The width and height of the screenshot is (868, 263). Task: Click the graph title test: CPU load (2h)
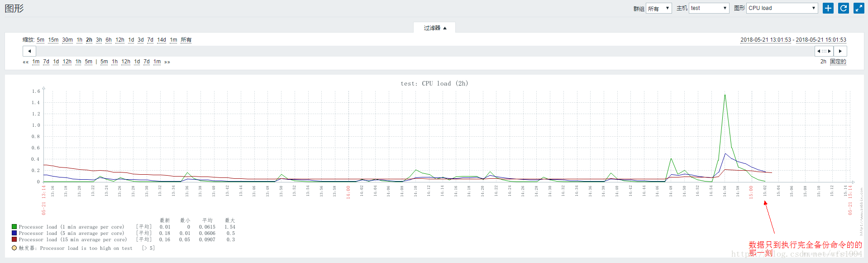[x=434, y=83]
